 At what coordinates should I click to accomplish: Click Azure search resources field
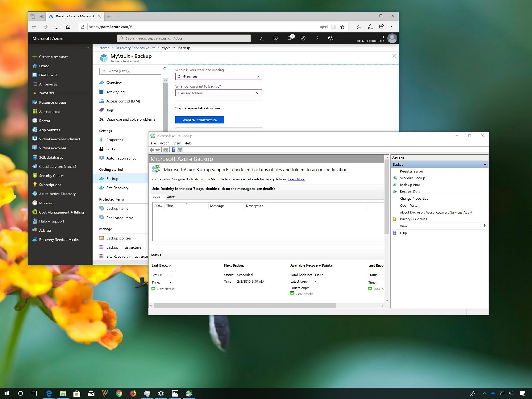click(x=184, y=38)
